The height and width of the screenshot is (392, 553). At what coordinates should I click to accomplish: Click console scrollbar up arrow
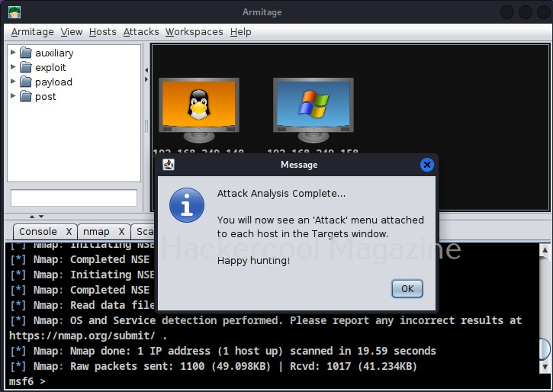point(545,250)
